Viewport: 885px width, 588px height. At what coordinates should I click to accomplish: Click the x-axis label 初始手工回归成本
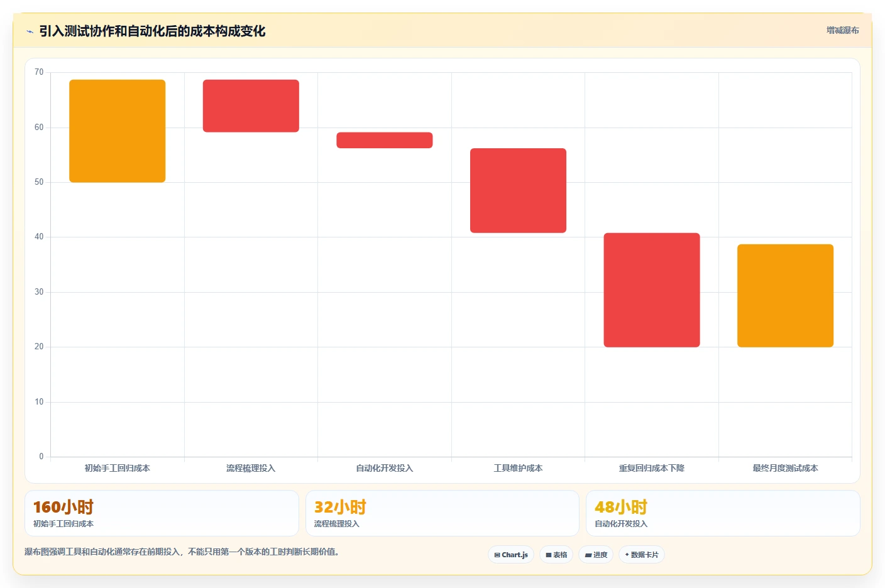coord(118,468)
